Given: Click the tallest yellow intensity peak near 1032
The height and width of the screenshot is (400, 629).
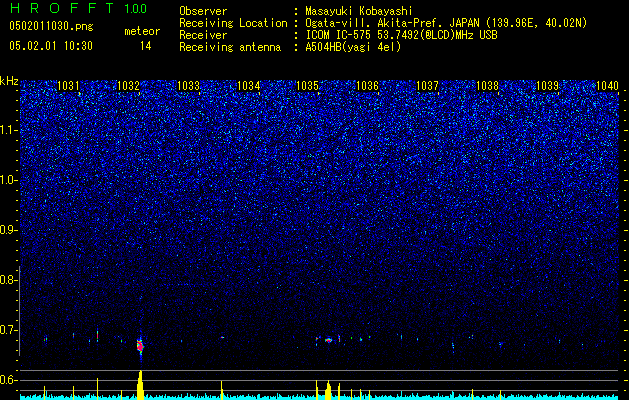Looking at the screenshot, I should 140,384.
